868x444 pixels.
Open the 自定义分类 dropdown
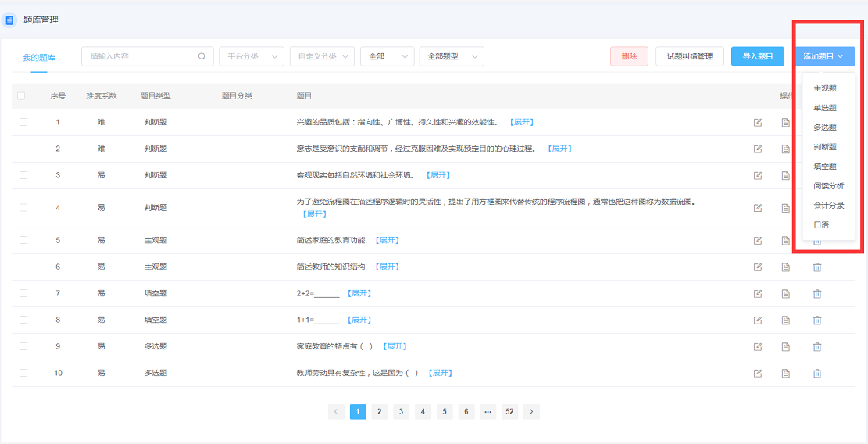click(322, 56)
